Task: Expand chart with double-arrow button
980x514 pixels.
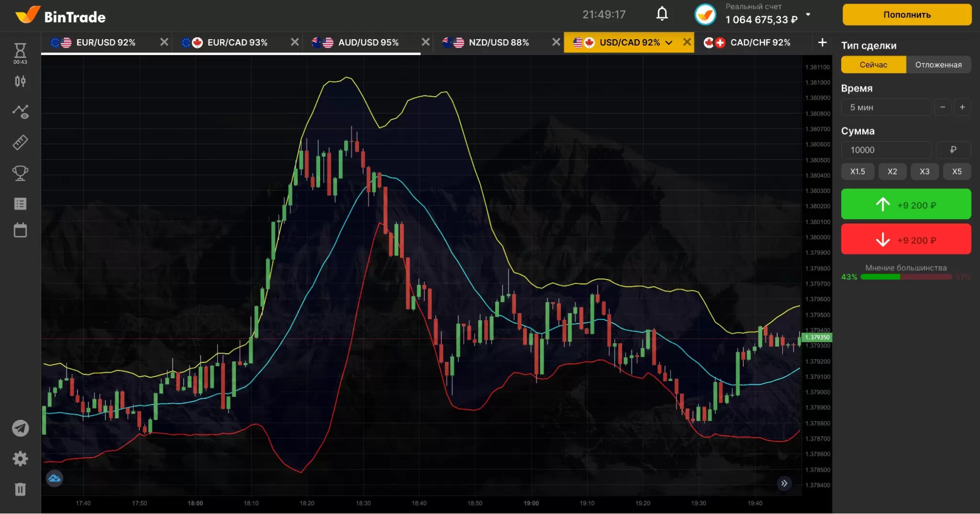Action: tap(784, 483)
